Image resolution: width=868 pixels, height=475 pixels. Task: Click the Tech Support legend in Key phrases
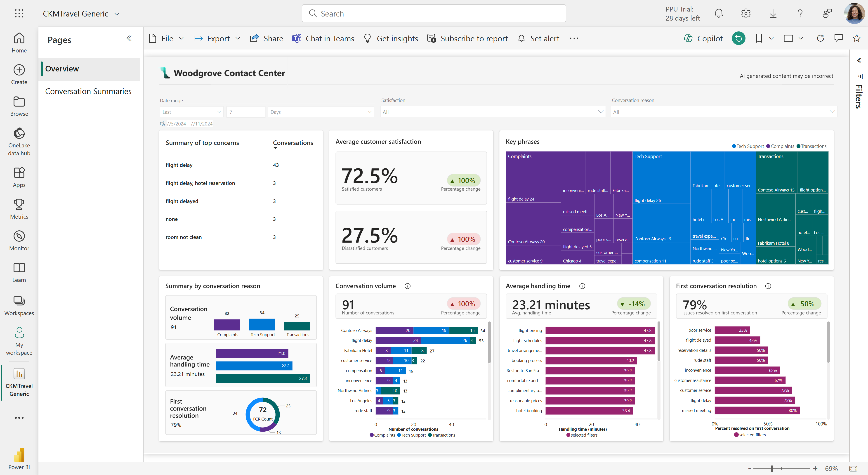click(x=748, y=146)
